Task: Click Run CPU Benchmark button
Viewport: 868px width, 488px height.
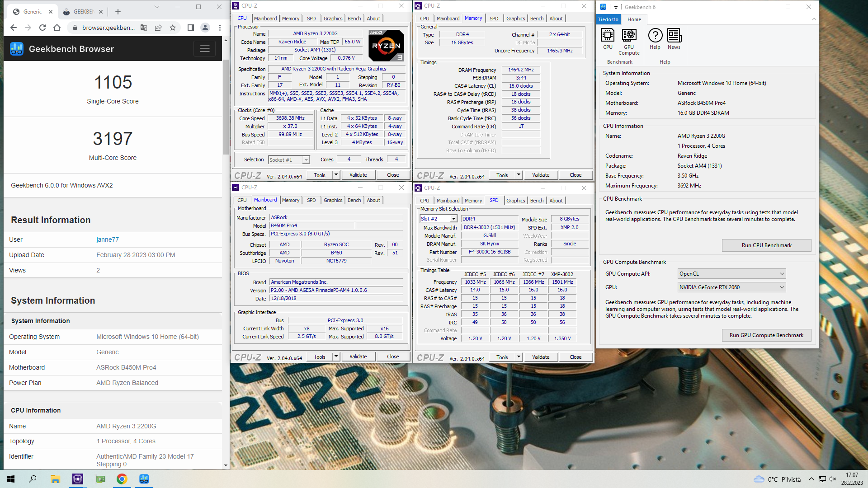Action: (766, 245)
